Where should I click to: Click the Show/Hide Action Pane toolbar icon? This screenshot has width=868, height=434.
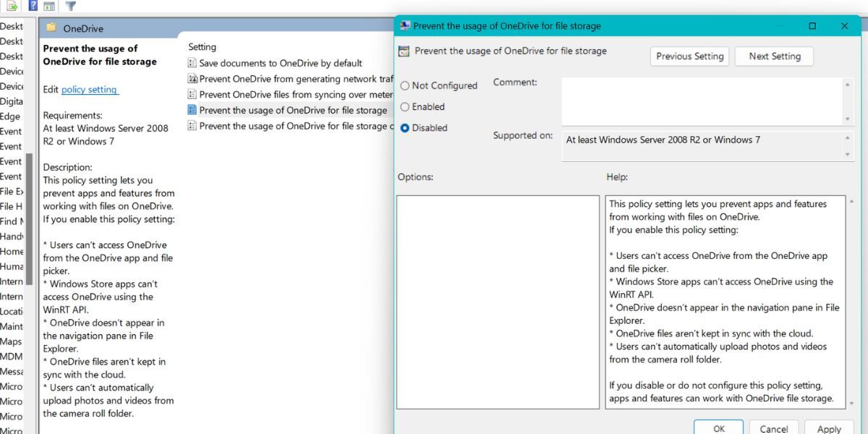click(x=48, y=6)
